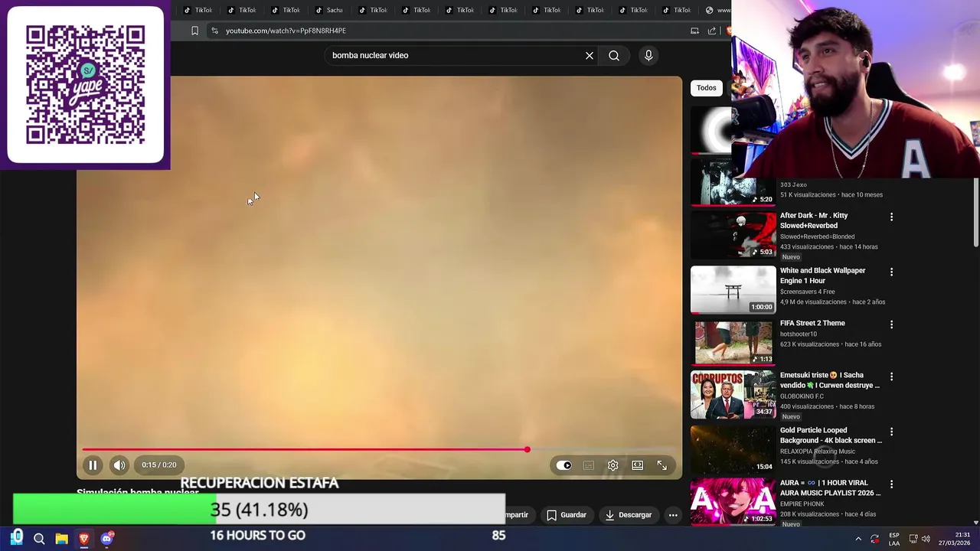Click the ESP LAA language indicator
The width and height of the screenshot is (980, 551).
[894, 539]
